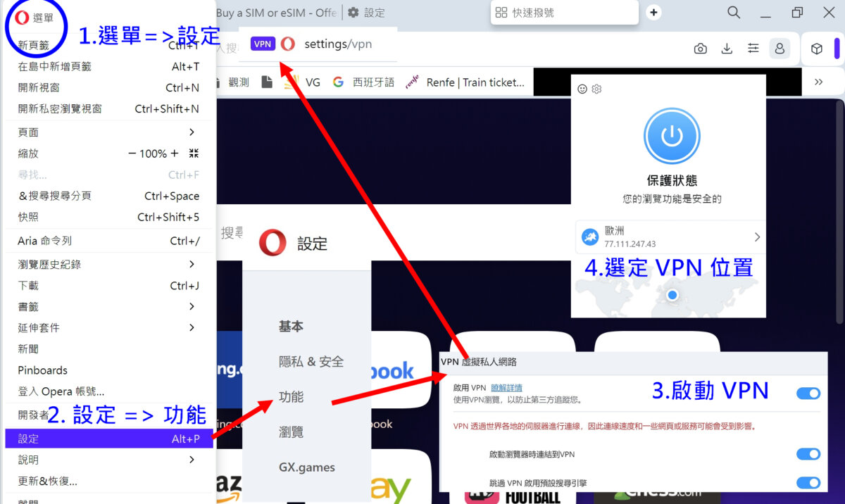Switch to the 功能 section in settings
Screen dimensions: 845x504
tap(291, 396)
